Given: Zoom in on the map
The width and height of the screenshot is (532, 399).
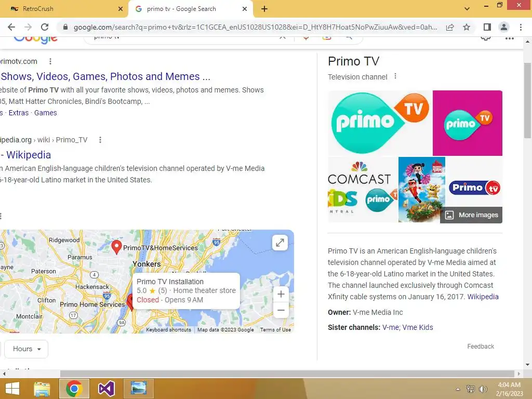Looking at the screenshot, I should pyautogui.click(x=281, y=294).
